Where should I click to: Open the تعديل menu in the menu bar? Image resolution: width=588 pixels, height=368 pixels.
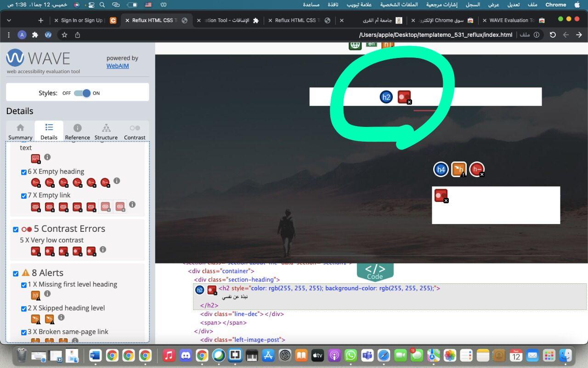click(x=513, y=5)
